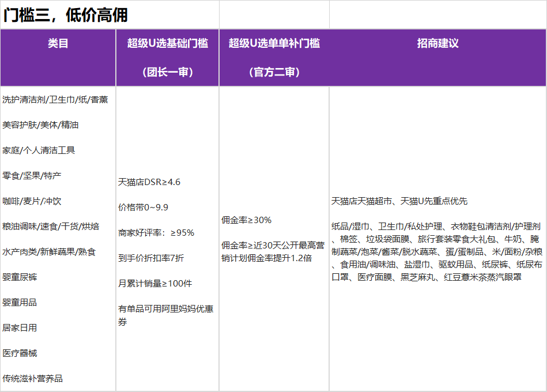Select the 婴童尿裤 category
547x392 pixels.
tap(20, 277)
